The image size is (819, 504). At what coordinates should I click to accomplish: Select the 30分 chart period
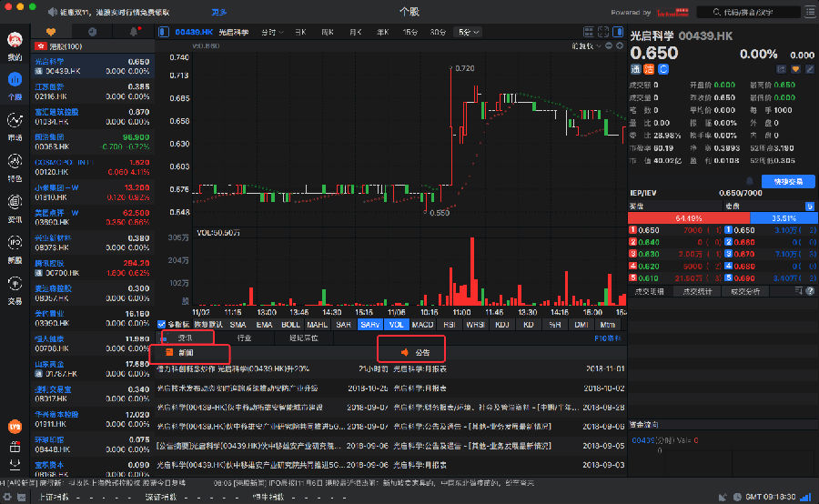438,33
